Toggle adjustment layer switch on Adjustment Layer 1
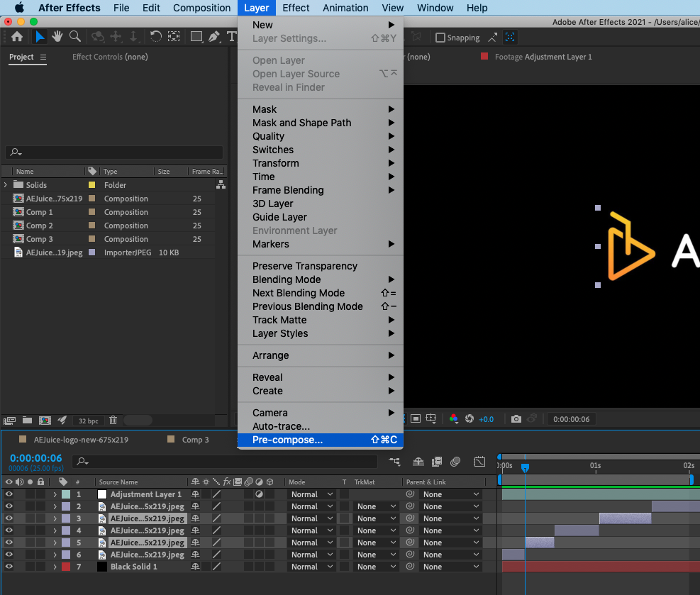Viewport: 700px width, 595px height. pyautogui.click(x=259, y=494)
